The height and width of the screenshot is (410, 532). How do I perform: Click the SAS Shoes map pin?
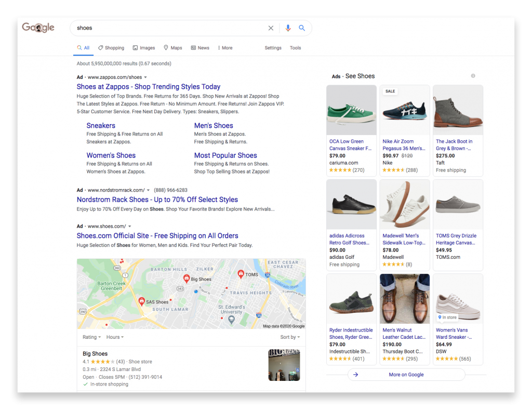pos(142,301)
